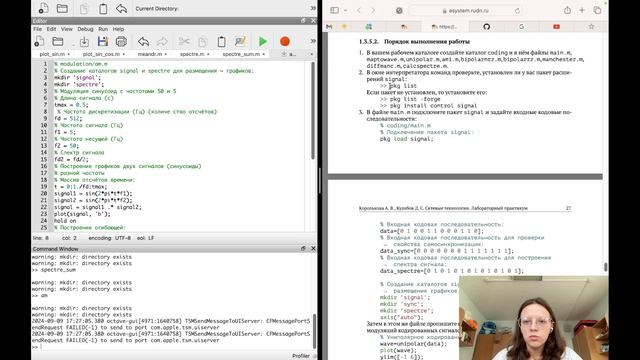Switch to the spectre.m editor tab
This screenshot has width=640, height=360.
point(192,54)
